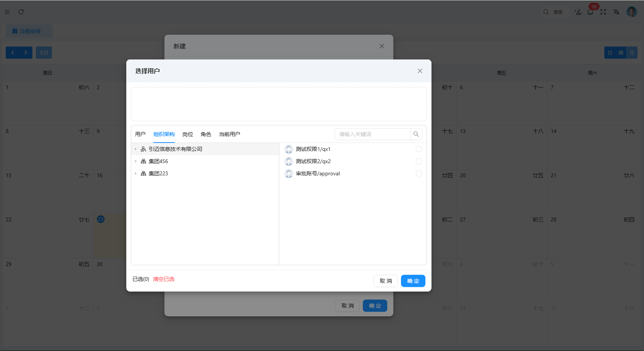Click the 周六 column header

coord(592,73)
